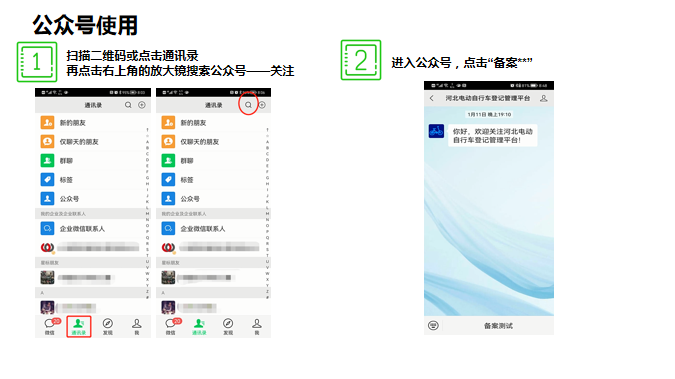Switch to 通讯录 tab in first phone screenshot

coord(79,326)
